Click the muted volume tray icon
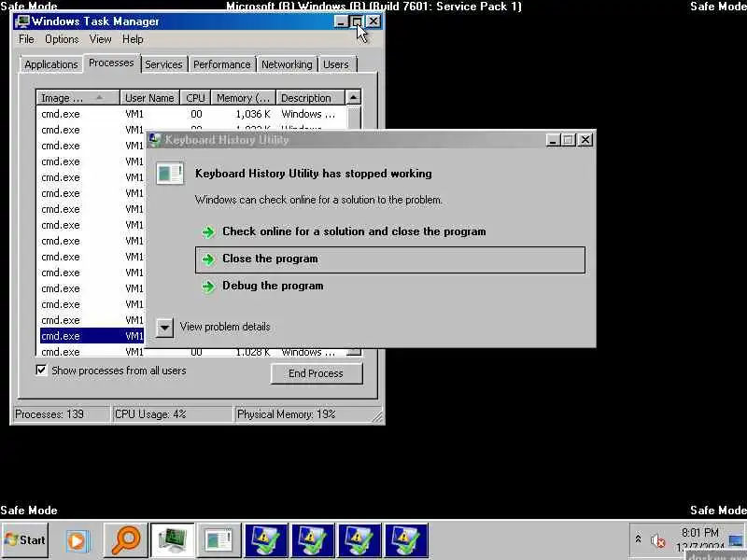This screenshot has height=560, width=747. pos(658,541)
